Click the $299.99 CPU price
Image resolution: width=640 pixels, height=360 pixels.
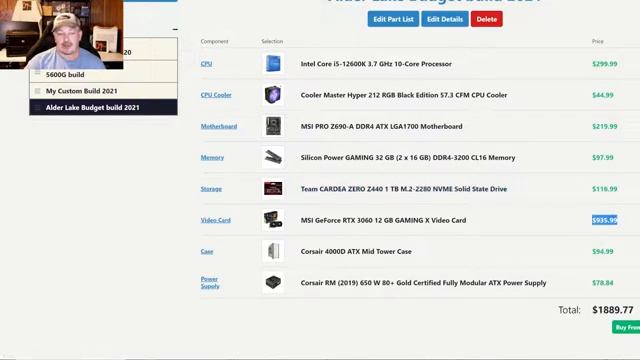coord(604,64)
